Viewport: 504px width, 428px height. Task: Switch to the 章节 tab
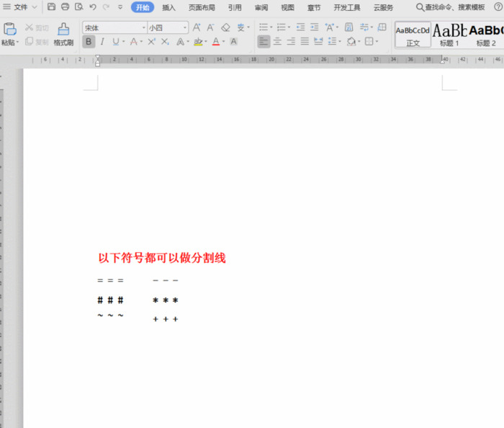pyautogui.click(x=314, y=7)
